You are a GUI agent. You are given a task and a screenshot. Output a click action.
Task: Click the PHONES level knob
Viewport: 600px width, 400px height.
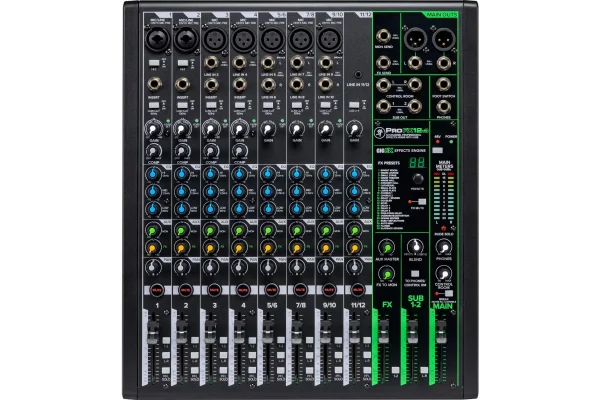(x=444, y=247)
